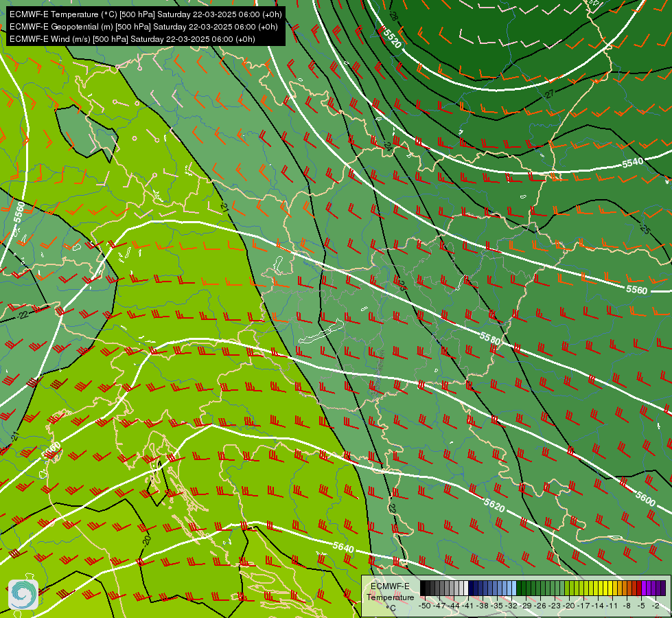This screenshot has width=672, height=618.
Task: Click the 5640 geopotential contour label
Action: 343,547
